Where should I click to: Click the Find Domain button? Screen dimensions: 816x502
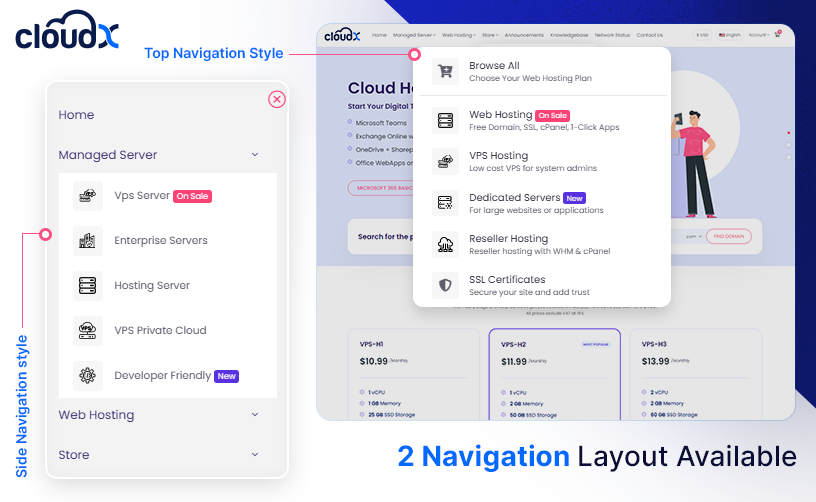coord(728,237)
